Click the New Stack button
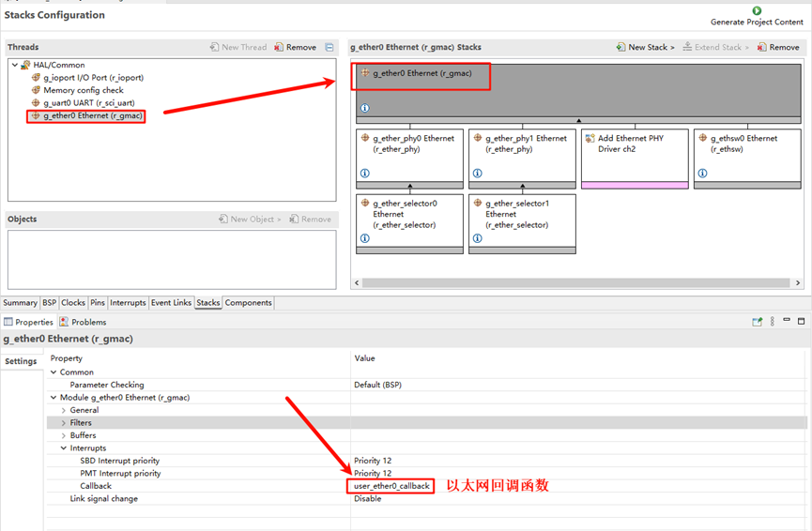 (x=645, y=47)
